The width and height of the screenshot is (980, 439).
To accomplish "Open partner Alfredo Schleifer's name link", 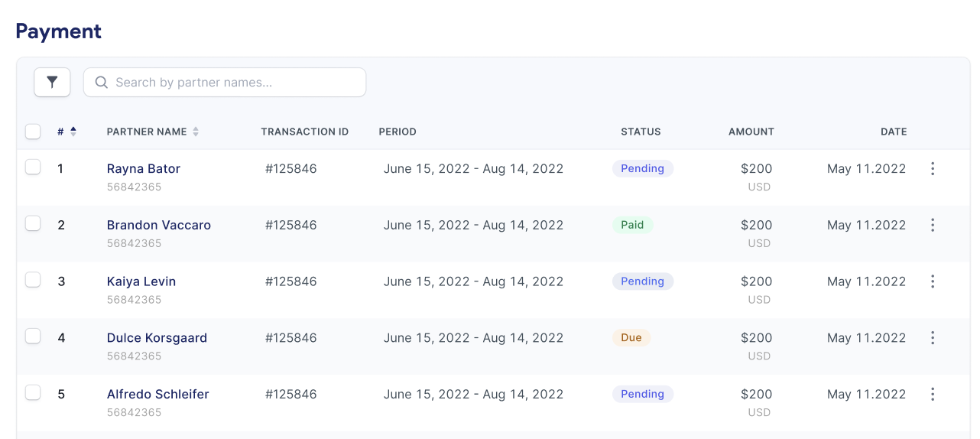I will point(157,395).
